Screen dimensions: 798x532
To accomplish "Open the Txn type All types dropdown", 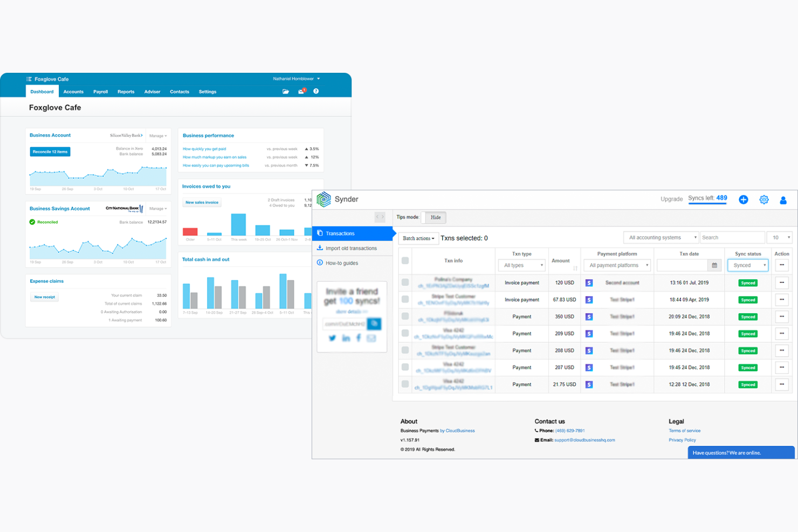I will pyautogui.click(x=522, y=265).
